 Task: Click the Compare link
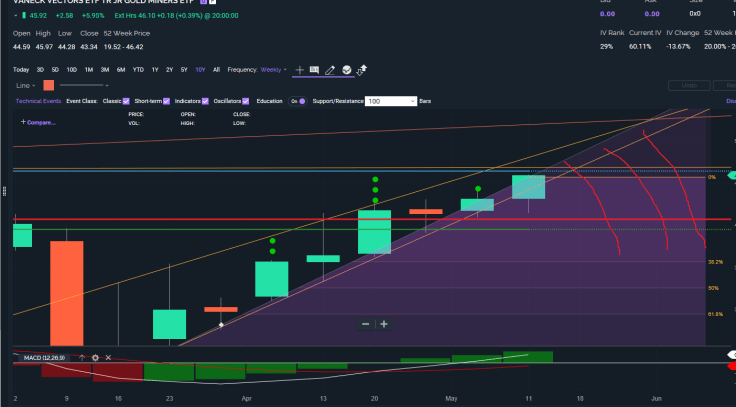click(38, 122)
